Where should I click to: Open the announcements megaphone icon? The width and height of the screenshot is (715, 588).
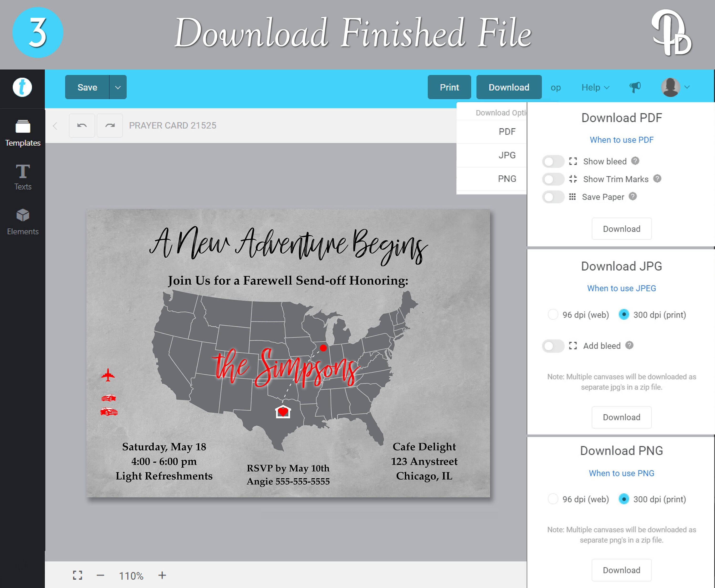(635, 87)
